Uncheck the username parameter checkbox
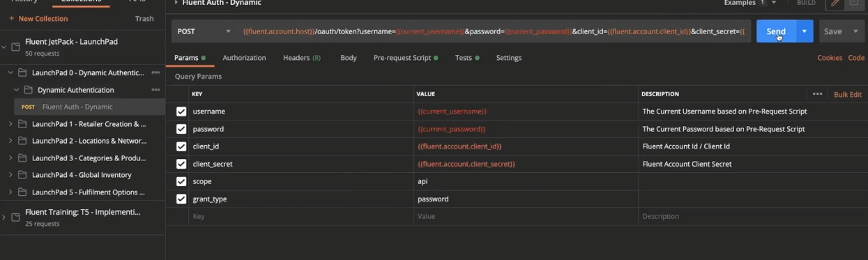 (181, 112)
